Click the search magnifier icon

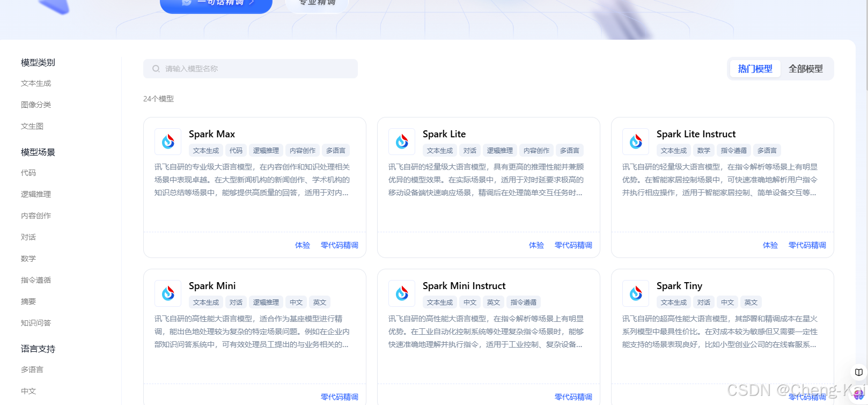coord(156,69)
